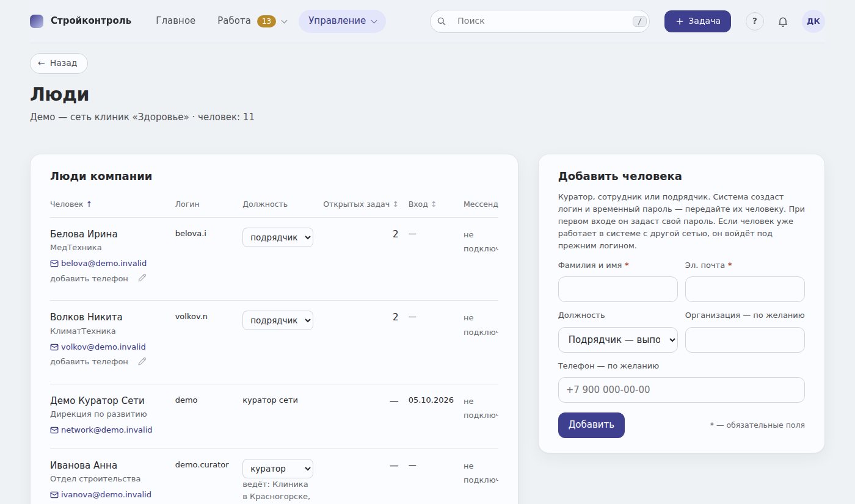Open ivanova@demo.invalid email link
Image resolution: width=855 pixels, height=504 pixels.
(x=106, y=495)
